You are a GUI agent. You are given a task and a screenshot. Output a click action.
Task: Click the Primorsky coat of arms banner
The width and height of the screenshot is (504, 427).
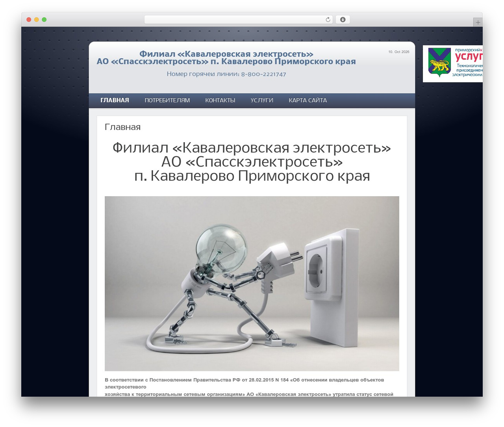coord(453,64)
